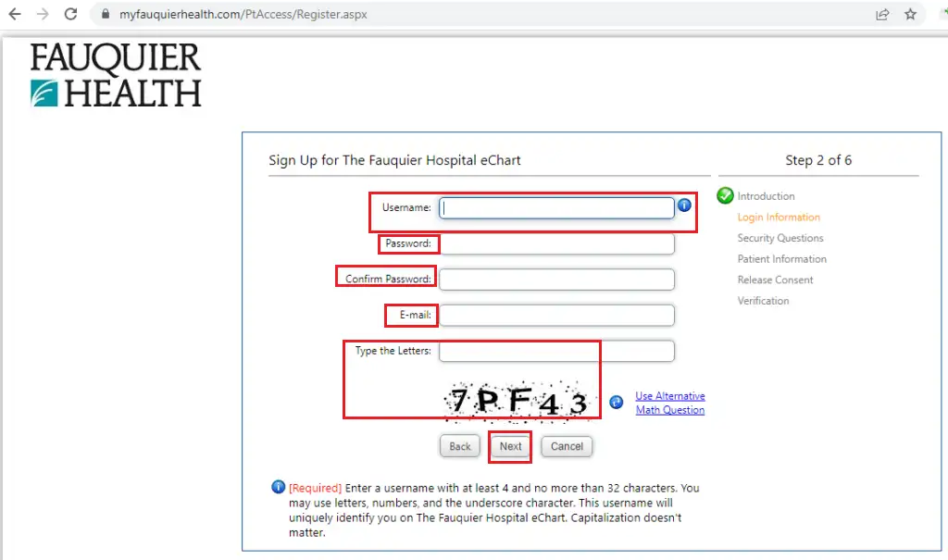Click the info icon beside the Required hint
This screenshot has width=948, height=560.
tap(278, 487)
